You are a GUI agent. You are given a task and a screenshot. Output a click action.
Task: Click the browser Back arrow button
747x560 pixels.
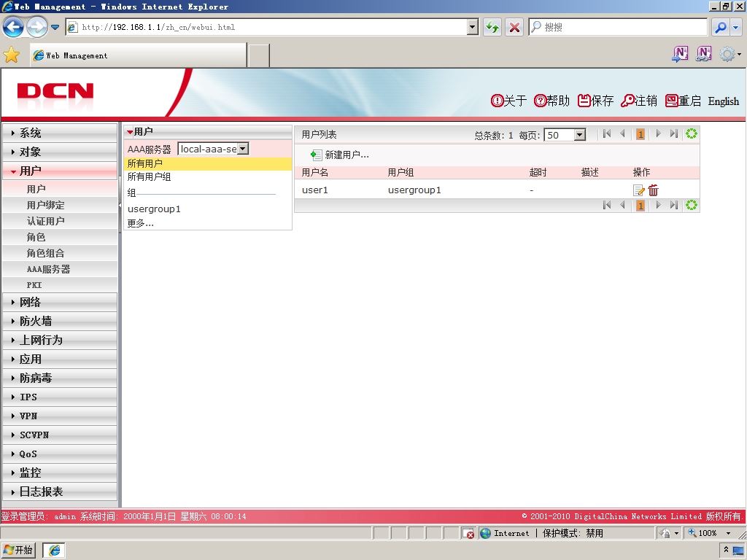click(x=13, y=27)
